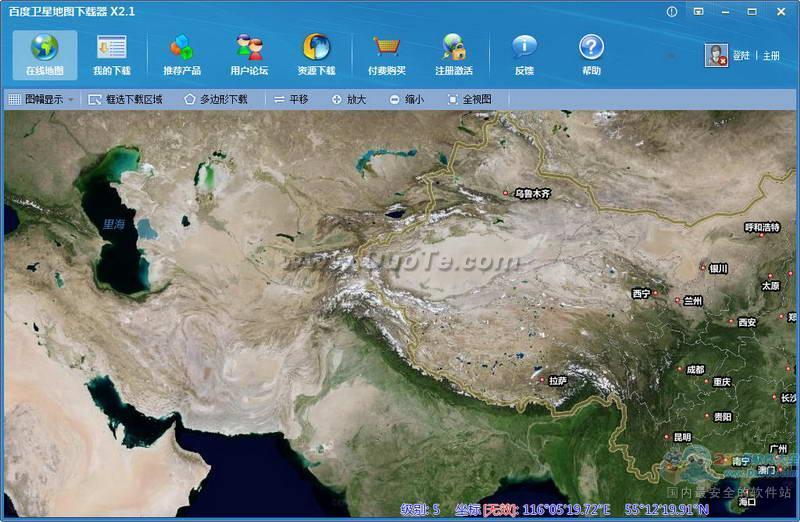The height and width of the screenshot is (522, 800).
Task: Click the user avatar icon
Action: pos(716,55)
